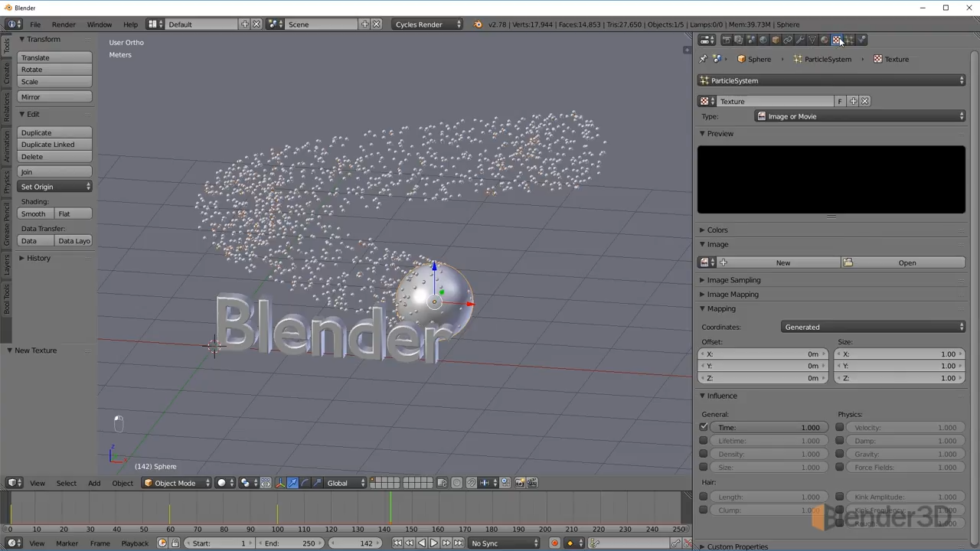Screen dimensions: 980x551
Task: Open the Help menu
Action: pos(130,24)
